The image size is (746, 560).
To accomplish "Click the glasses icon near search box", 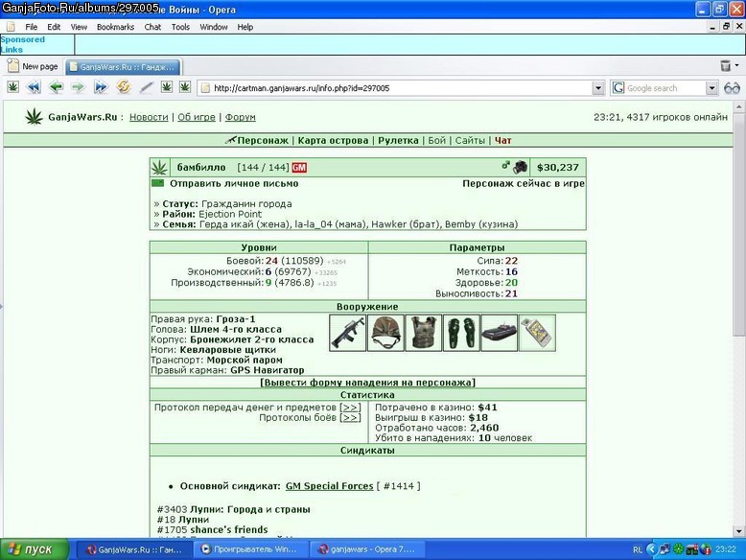I will [733, 88].
